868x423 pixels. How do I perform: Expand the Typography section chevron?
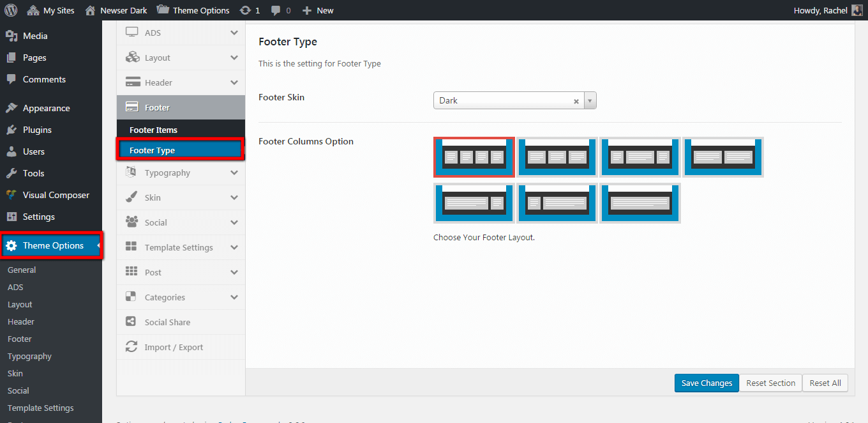[x=234, y=173]
